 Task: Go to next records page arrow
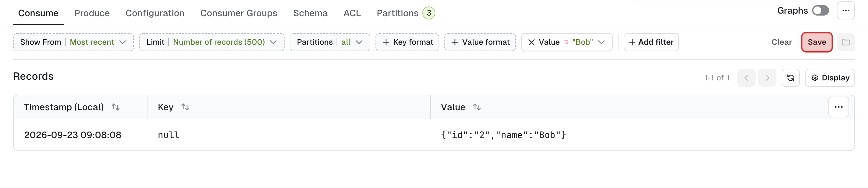767,78
